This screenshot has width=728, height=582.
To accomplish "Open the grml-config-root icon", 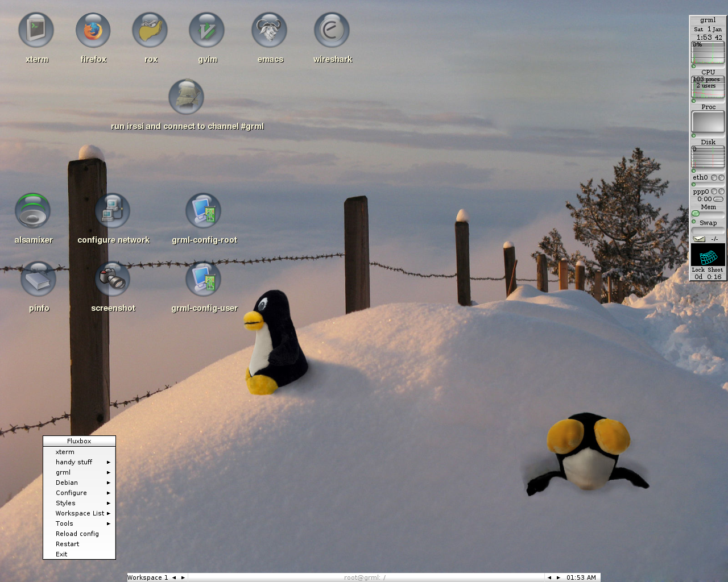I will [204, 211].
